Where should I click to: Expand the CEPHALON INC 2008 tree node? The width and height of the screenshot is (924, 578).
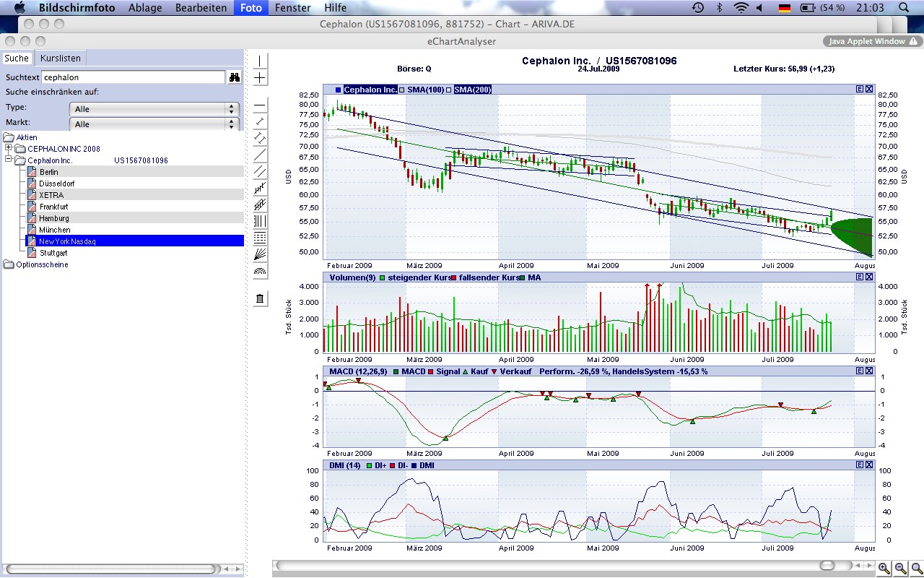click(9, 148)
